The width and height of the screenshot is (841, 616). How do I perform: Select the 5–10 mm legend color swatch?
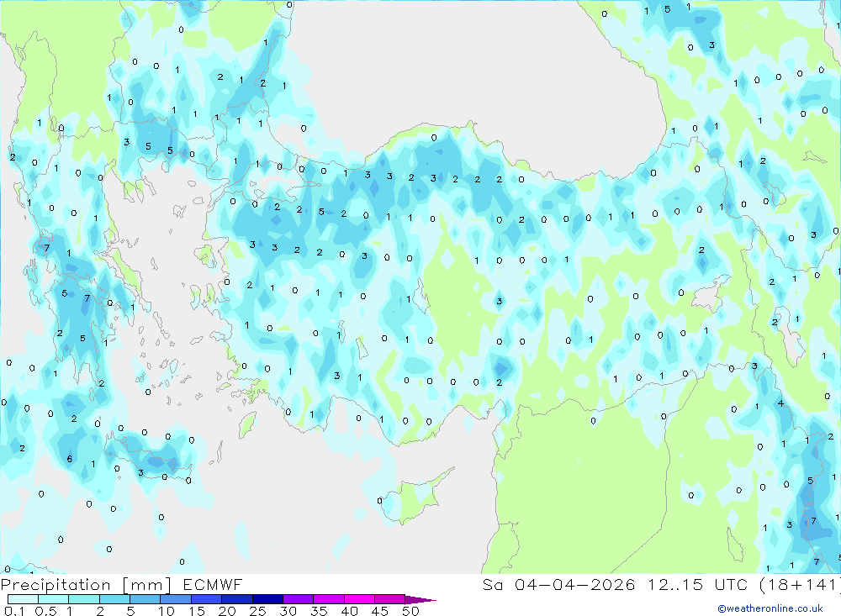point(145,599)
